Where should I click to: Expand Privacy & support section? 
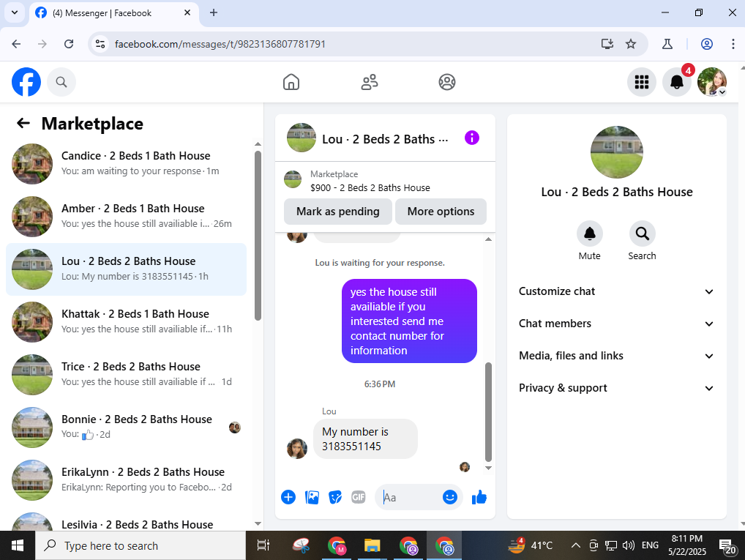tap(616, 388)
